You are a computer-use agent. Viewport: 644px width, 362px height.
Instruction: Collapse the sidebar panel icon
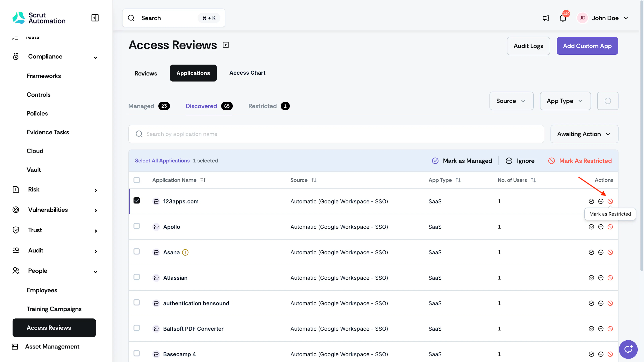[x=95, y=18]
